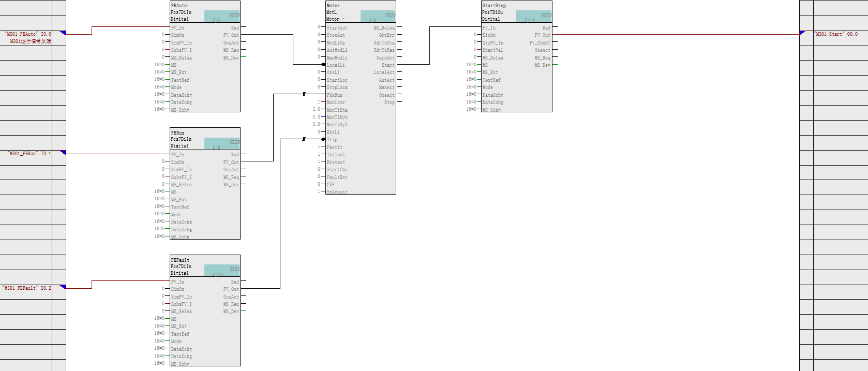The image size is (868, 371).
Task: Click blue triangle marker beside M301_FBFault I0.2
Action: pyautogui.click(x=63, y=287)
